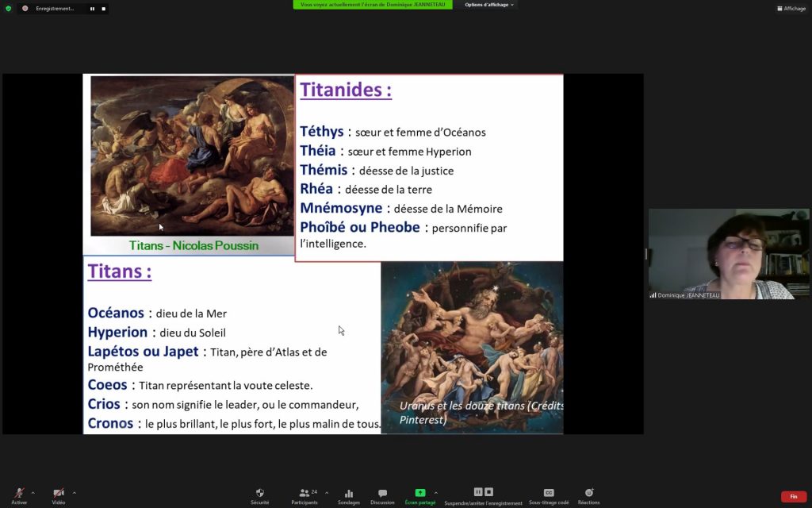Open the Options d'affichage dropdown

click(488, 5)
